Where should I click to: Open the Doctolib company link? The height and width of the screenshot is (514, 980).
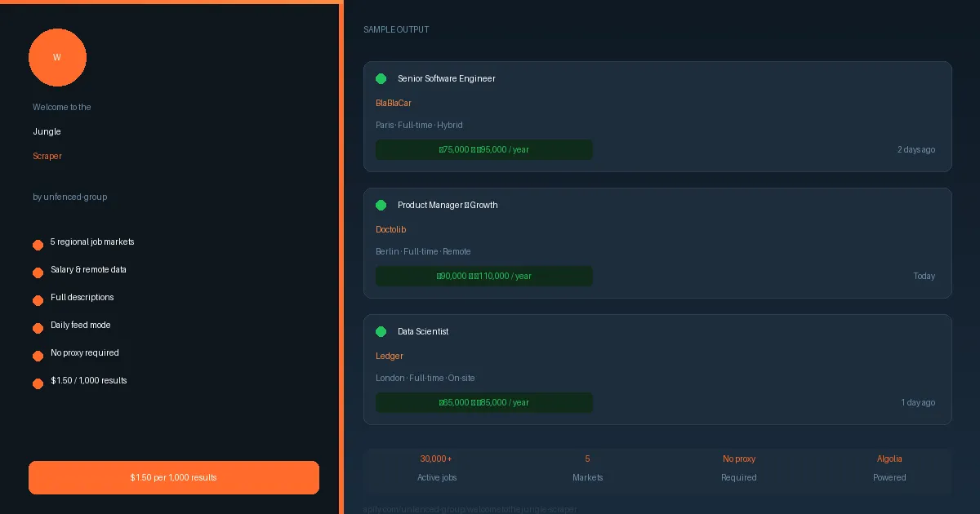pos(391,229)
